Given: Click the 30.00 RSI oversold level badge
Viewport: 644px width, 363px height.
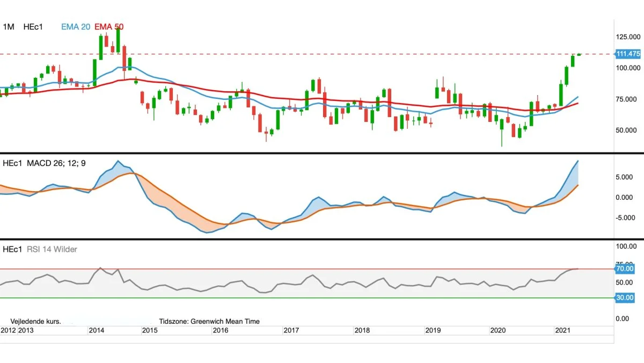Looking at the screenshot, I should pyautogui.click(x=625, y=297).
